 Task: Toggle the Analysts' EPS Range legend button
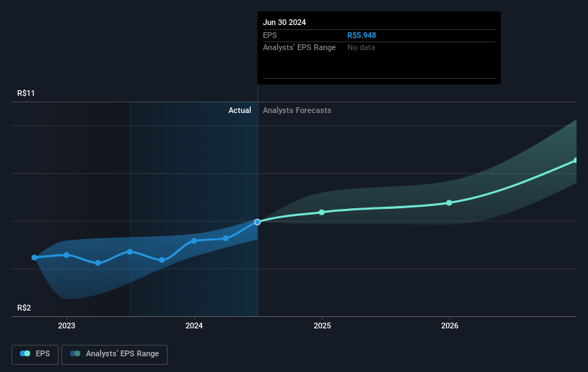(x=115, y=354)
